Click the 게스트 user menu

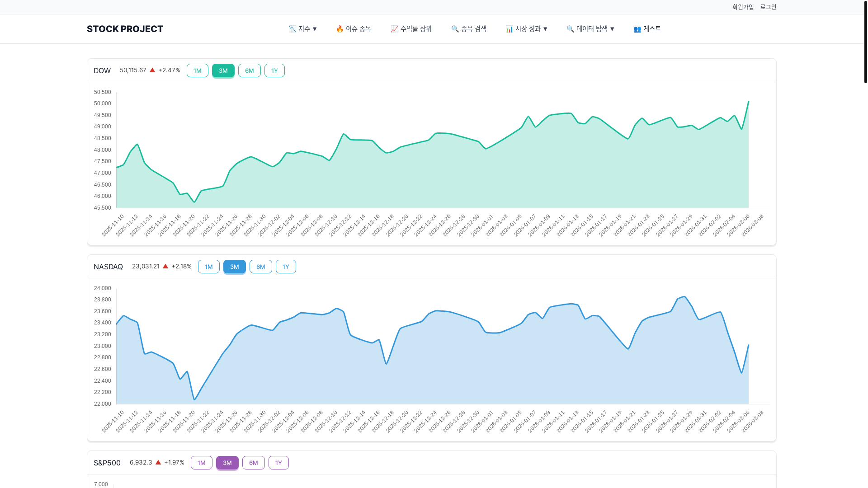coord(647,29)
